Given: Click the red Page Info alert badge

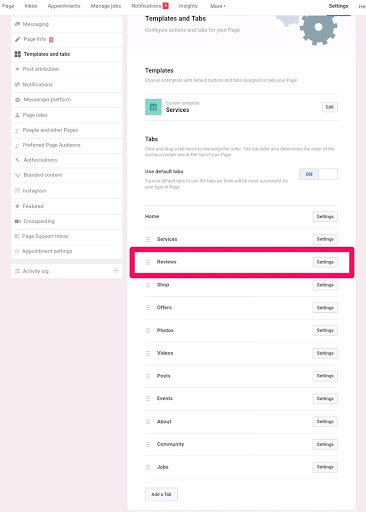Looking at the screenshot, I should click(x=51, y=39).
